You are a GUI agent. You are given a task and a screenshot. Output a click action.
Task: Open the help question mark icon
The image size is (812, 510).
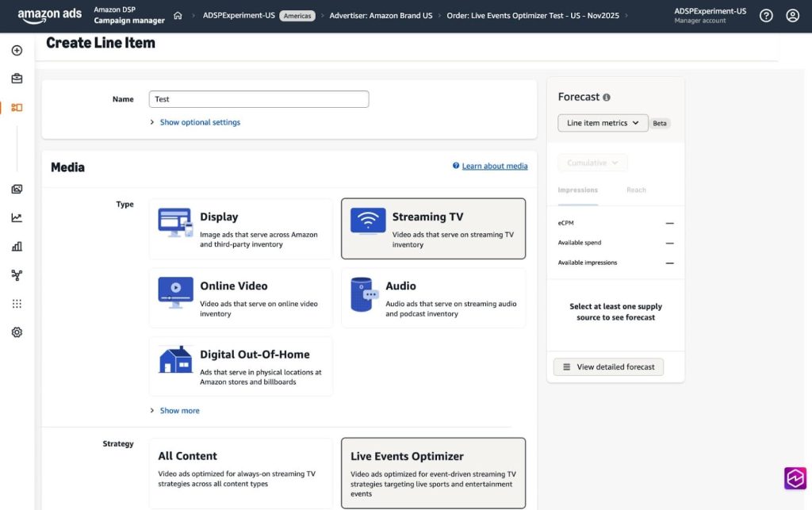tap(766, 16)
